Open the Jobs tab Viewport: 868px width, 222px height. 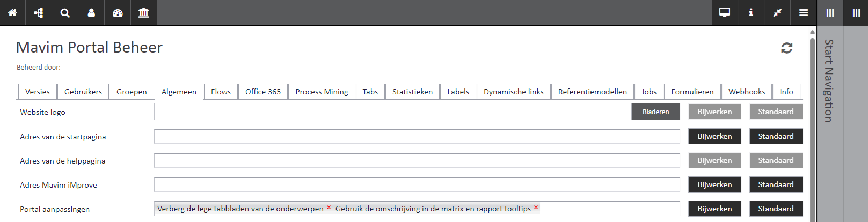coord(649,92)
